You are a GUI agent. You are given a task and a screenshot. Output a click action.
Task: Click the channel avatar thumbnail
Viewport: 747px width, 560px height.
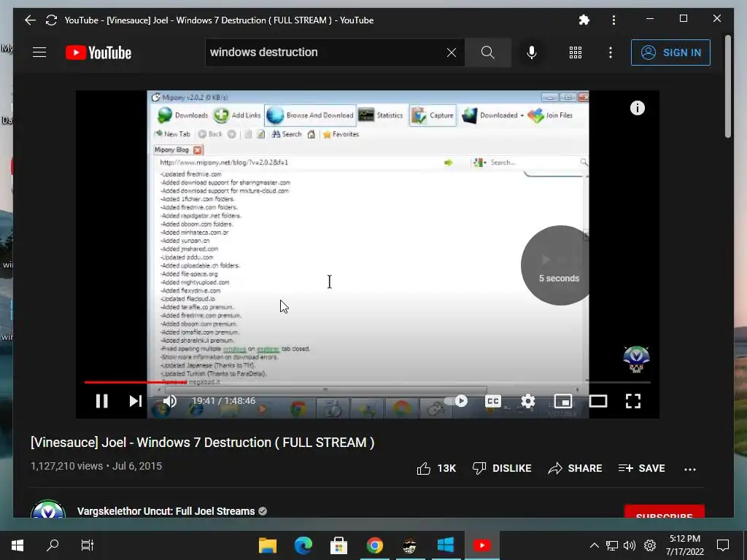(x=48, y=509)
